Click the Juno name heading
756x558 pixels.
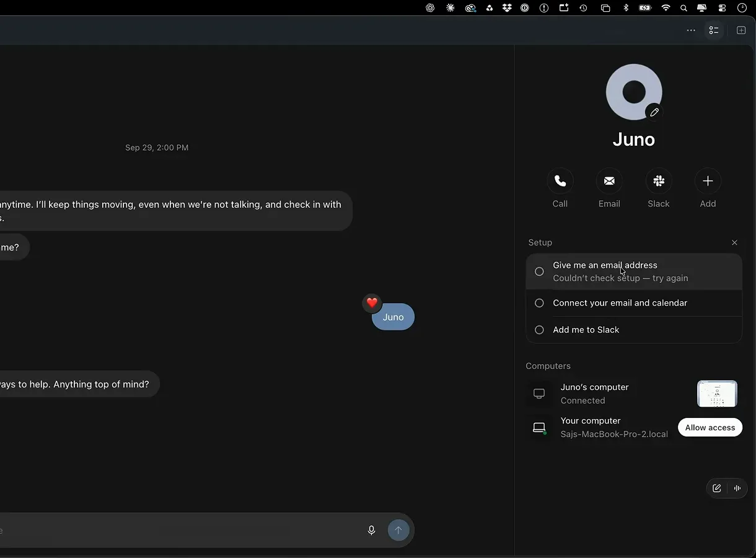633,139
